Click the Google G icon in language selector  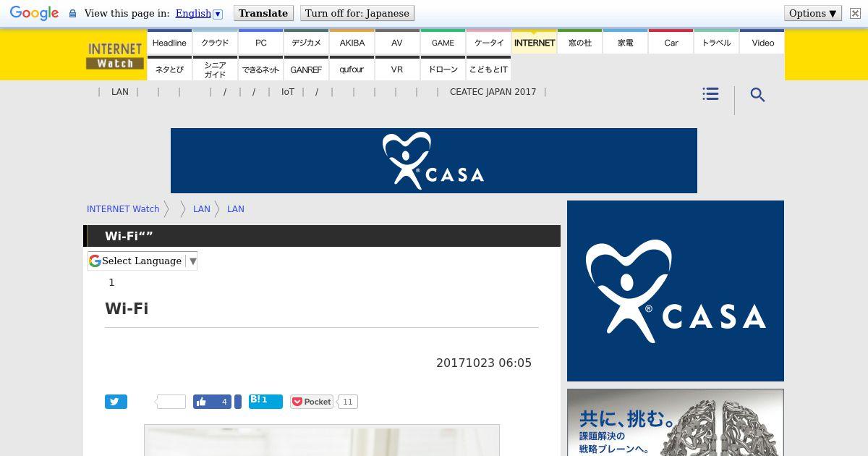click(95, 261)
